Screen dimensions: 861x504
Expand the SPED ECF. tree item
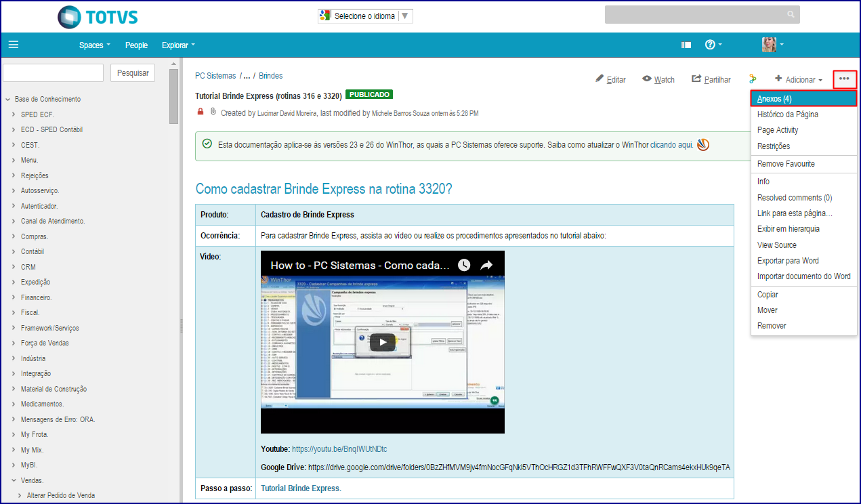pos(14,114)
